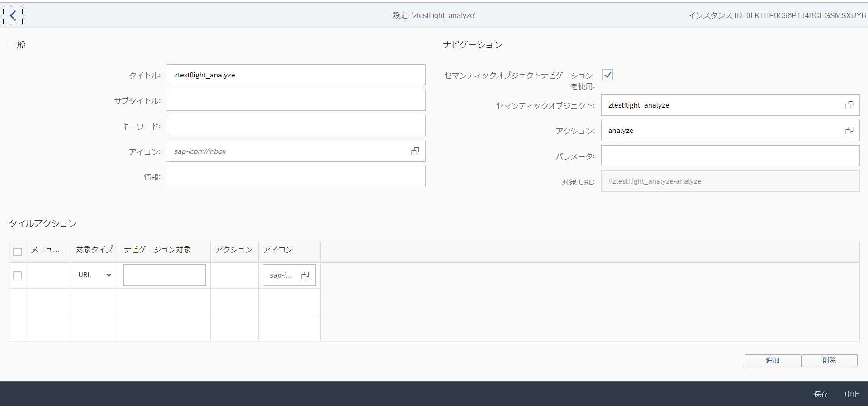Focus the タイトル input field
Viewport: 868px width, 406px height.
[296, 75]
